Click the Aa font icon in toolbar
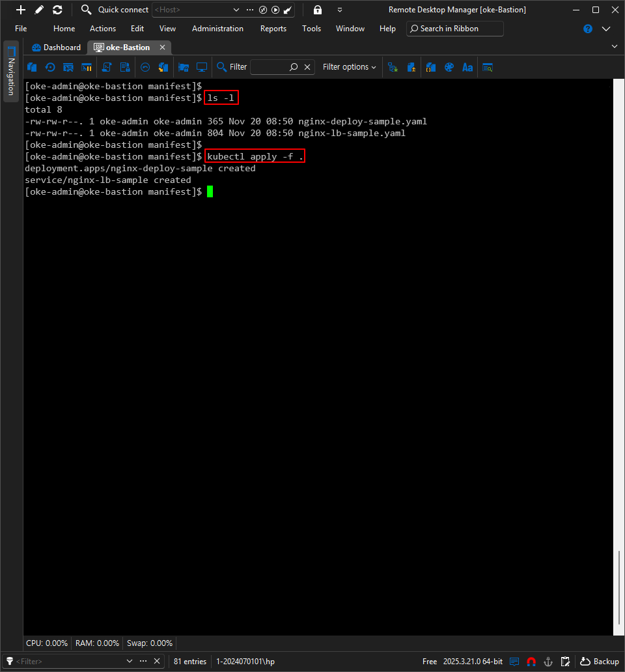 click(x=467, y=67)
